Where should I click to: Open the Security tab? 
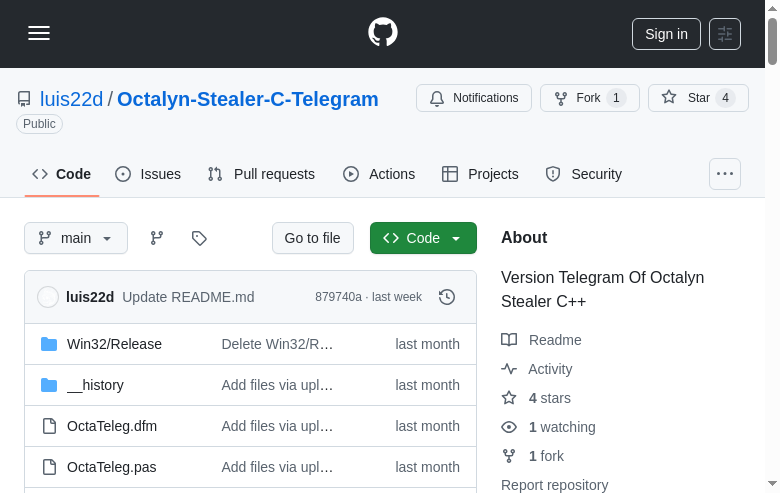coord(584,174)
